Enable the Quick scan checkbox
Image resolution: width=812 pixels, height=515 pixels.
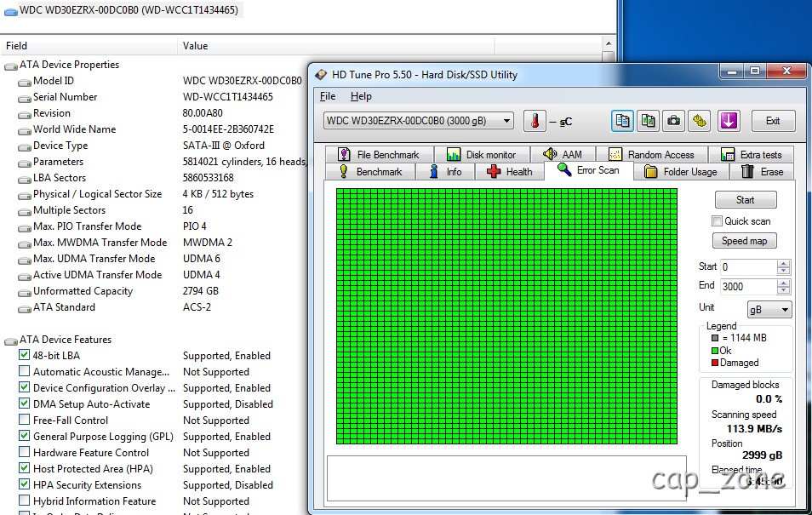pos(717,221)
